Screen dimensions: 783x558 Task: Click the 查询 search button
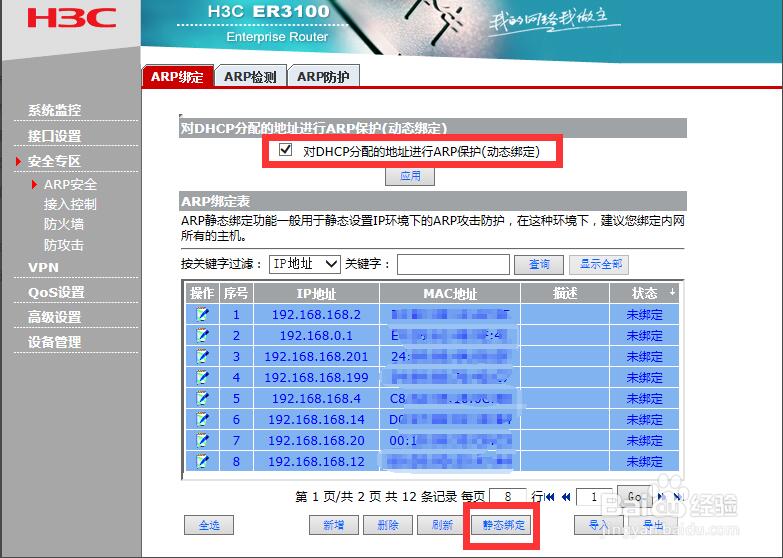[x=539, y=264]
